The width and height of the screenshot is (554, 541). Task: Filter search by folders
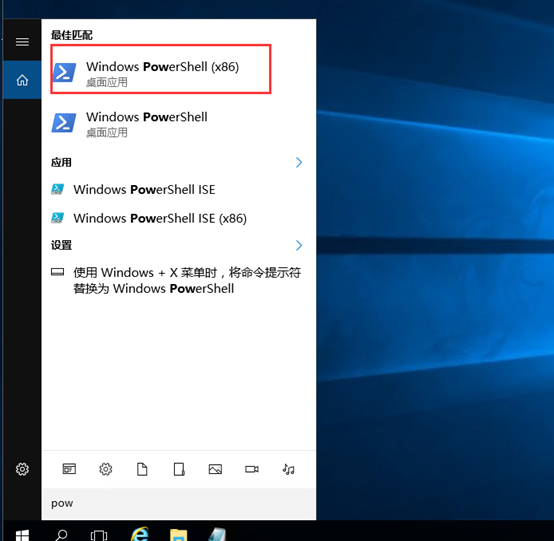(x=179, y=469)
